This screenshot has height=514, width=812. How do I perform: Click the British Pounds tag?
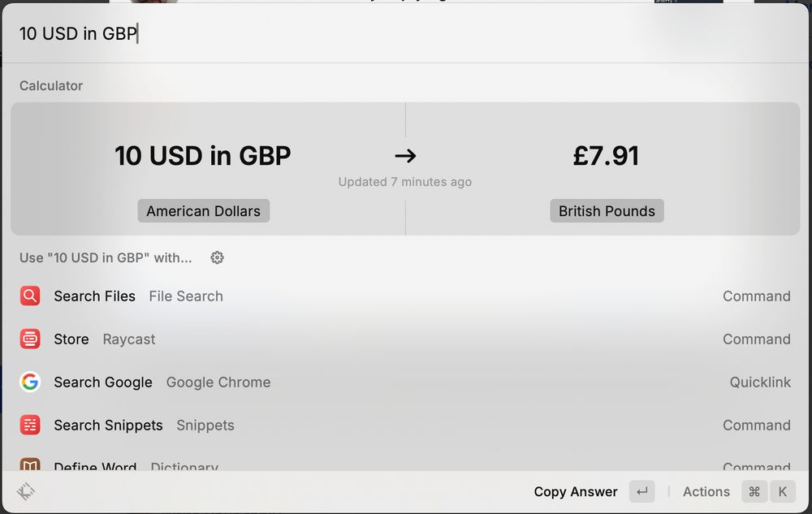607,211
